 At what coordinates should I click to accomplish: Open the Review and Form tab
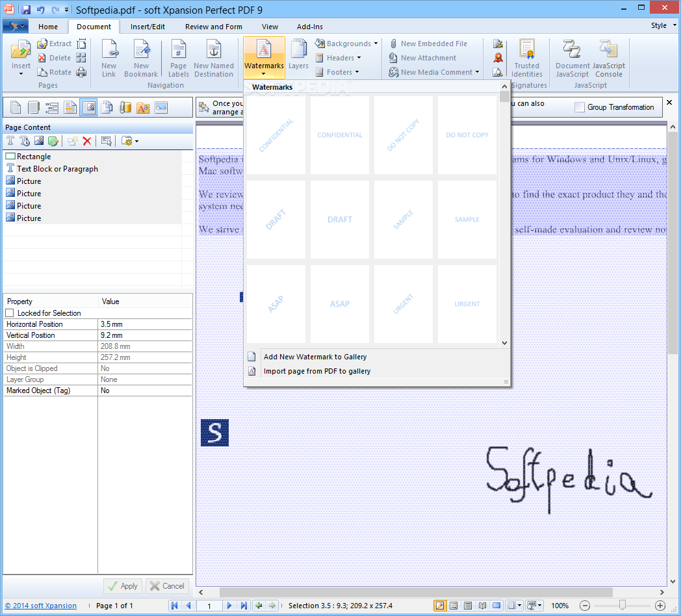213,27
